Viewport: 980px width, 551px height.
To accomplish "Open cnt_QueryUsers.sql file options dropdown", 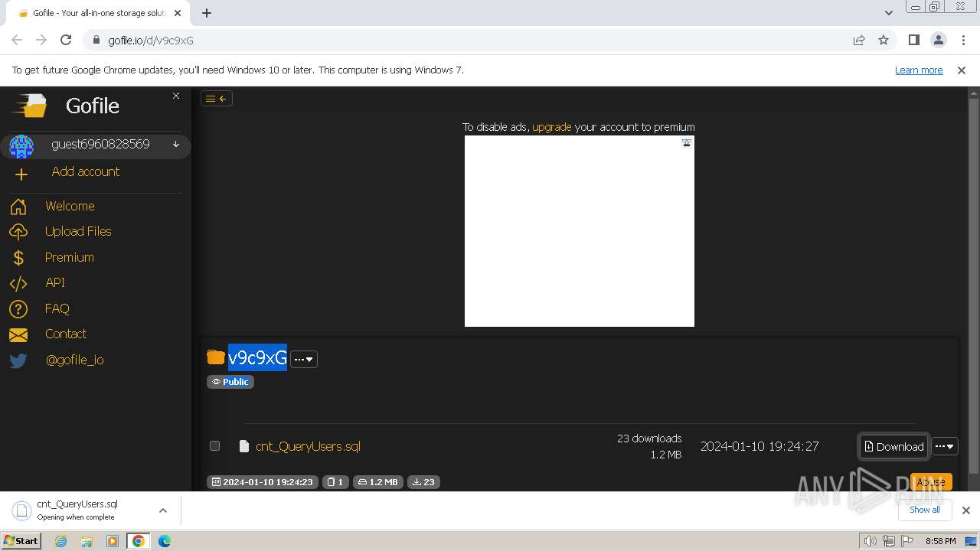I will tap(944, 446).
